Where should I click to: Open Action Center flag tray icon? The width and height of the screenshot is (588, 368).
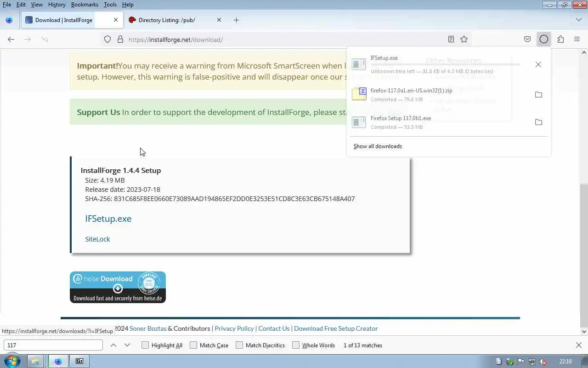tap(521, 362)
